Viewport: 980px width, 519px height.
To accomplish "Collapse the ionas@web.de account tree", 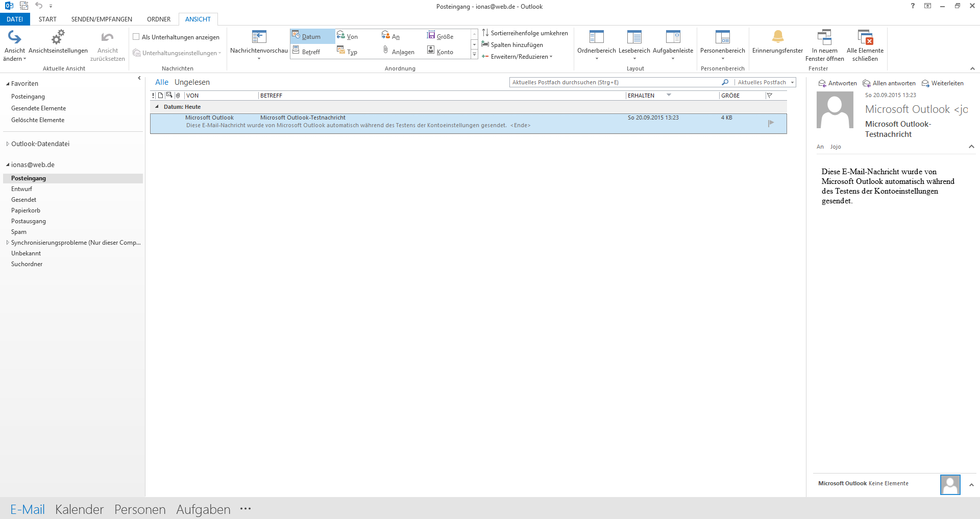I will tap(8, 165).
